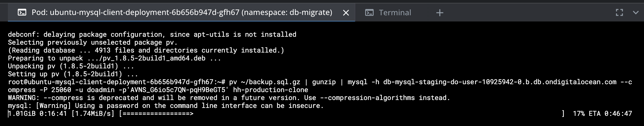The width and height of the screenshot is (644, 126).
Task: Click the debconf delaying package configuration line
Action: pyautogui.click(x=152, y=34)
